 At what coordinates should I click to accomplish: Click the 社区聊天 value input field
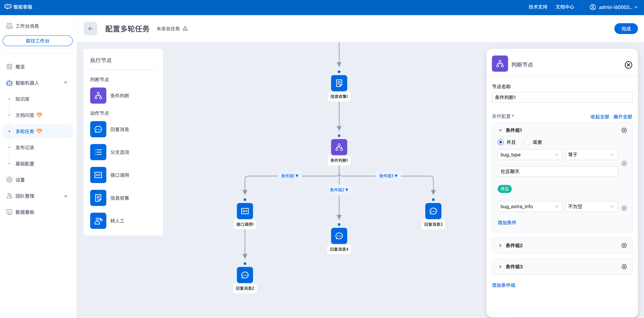pos(558,171)
